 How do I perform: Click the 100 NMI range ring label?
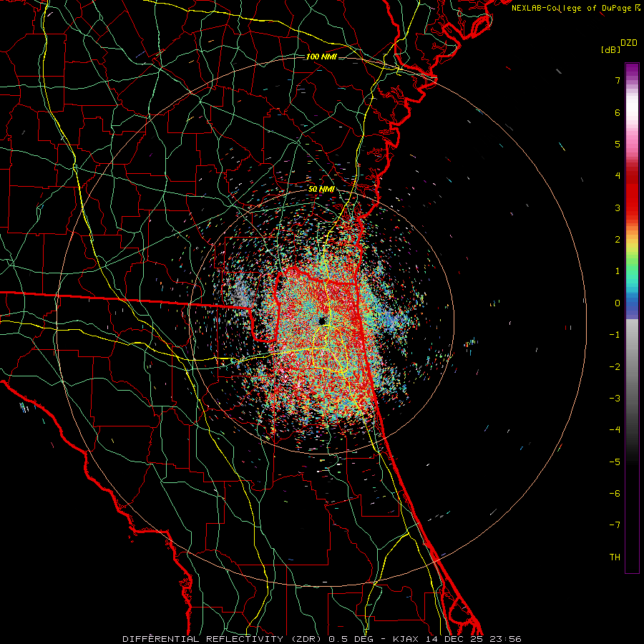[x=321, y=57]
